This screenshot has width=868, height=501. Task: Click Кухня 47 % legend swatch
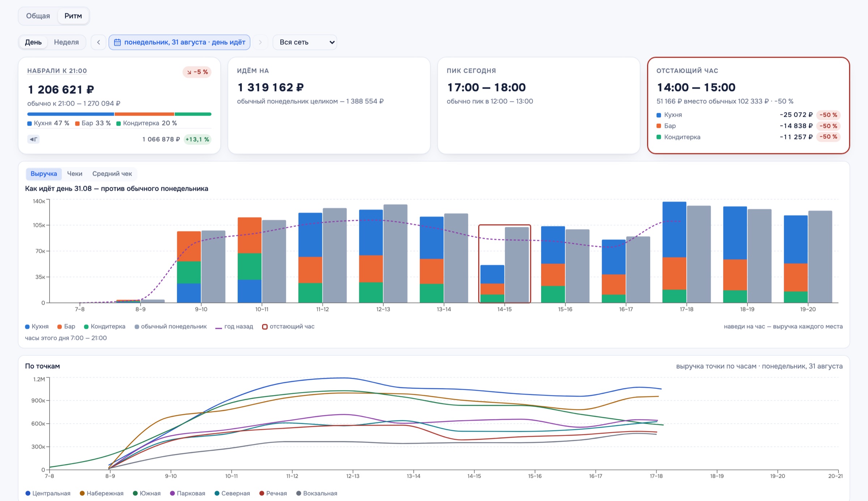[x=30, y=123]
